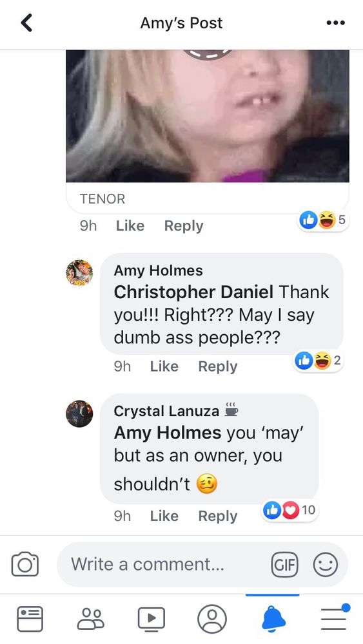Go to the Profile tab
The height and width of the screenshot is (644, 363).
point(212,618)
